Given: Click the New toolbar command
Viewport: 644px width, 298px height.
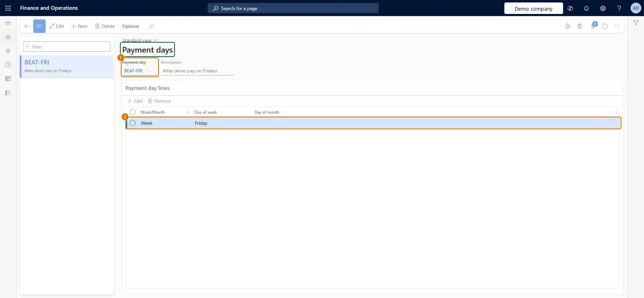Looking at the screenshot, I should (79, 26).
